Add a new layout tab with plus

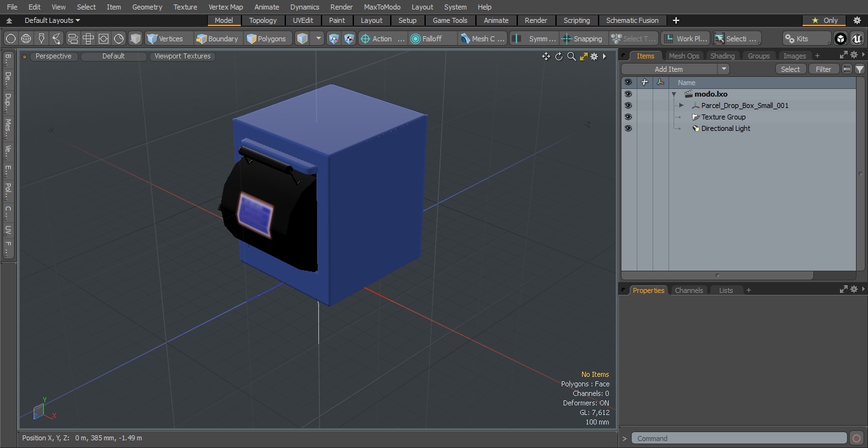(x=675, y=20)
